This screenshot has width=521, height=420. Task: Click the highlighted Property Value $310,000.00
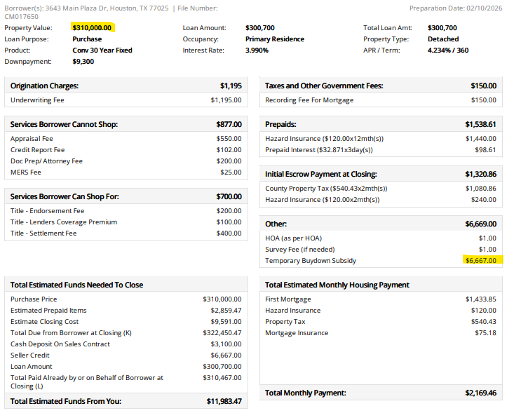[x=93, y=27]
